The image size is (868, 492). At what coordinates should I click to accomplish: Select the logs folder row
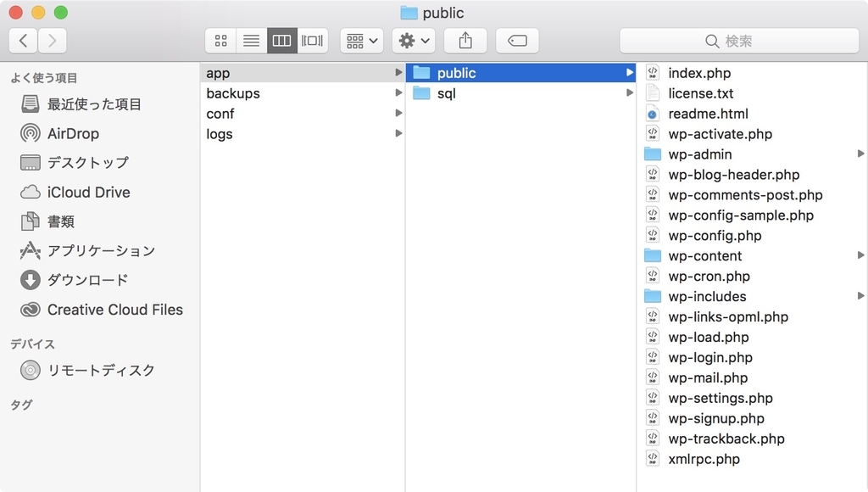tap(303, 133)
